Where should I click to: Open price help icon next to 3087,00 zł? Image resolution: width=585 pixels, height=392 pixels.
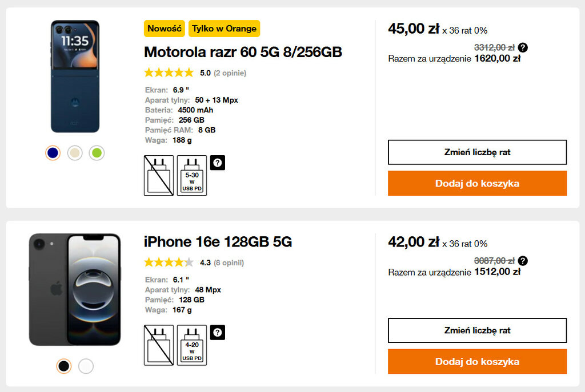click(x=523, y=261)
